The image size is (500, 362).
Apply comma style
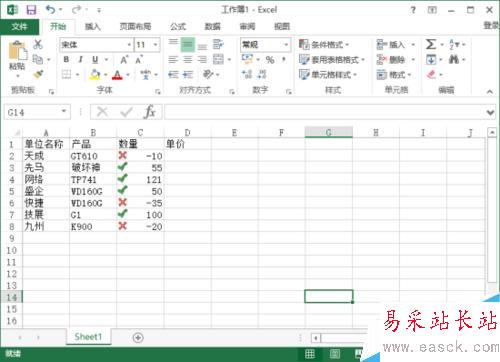coord(284,60)
